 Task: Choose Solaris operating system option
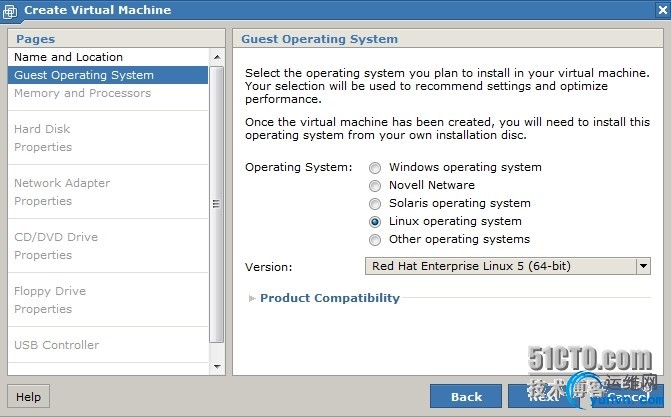(375, 203)
